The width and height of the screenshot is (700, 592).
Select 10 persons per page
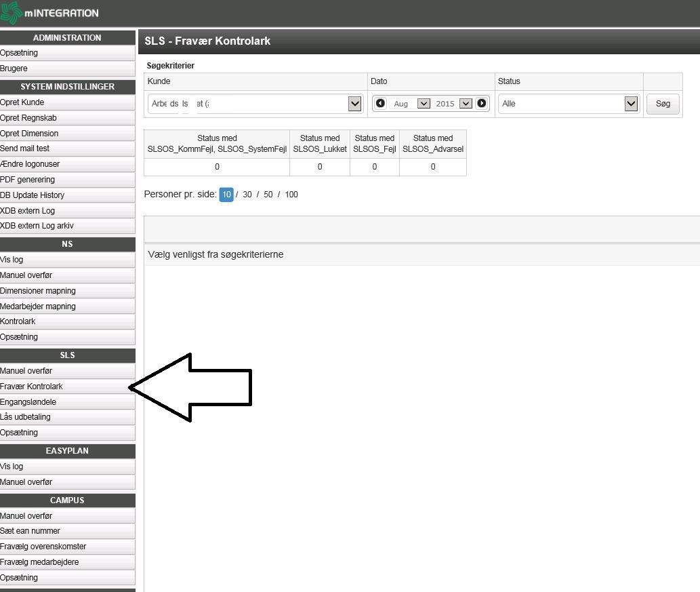pos(226,195)
